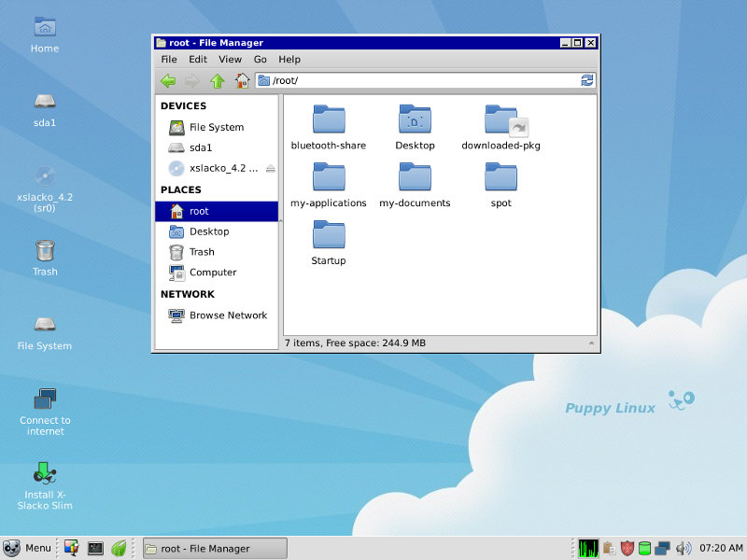747x560 pixels.
Task: Select Trash in the Places sidebar
Action: coord(217,252)
